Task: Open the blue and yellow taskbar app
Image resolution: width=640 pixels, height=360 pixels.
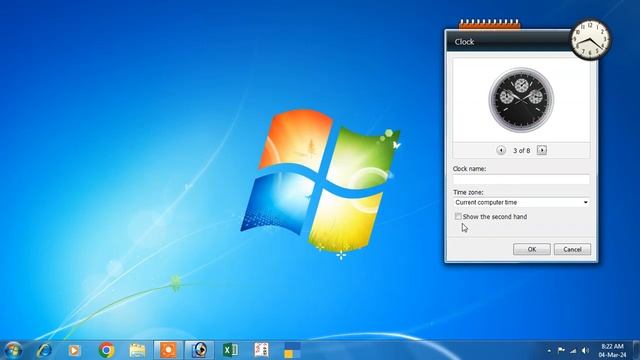Action: pos(292,350)
